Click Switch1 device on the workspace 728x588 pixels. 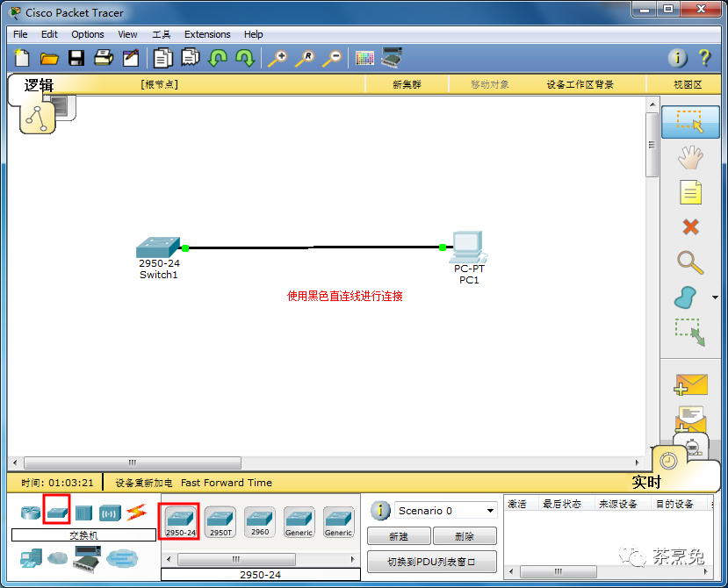tap(158, 247)
